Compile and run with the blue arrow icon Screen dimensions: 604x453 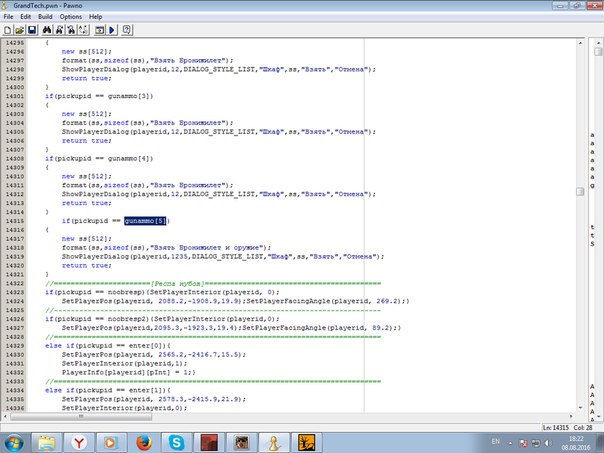[112, 30]
